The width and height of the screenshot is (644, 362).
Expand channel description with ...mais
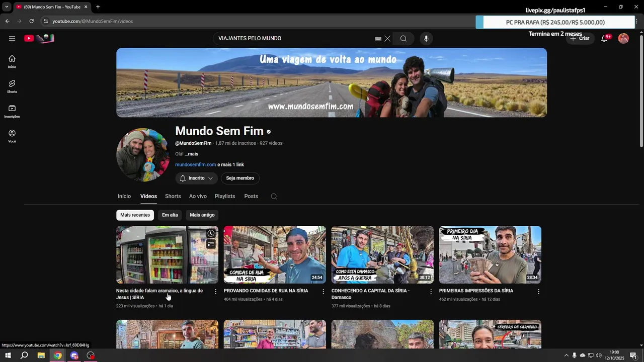(191, 154)
